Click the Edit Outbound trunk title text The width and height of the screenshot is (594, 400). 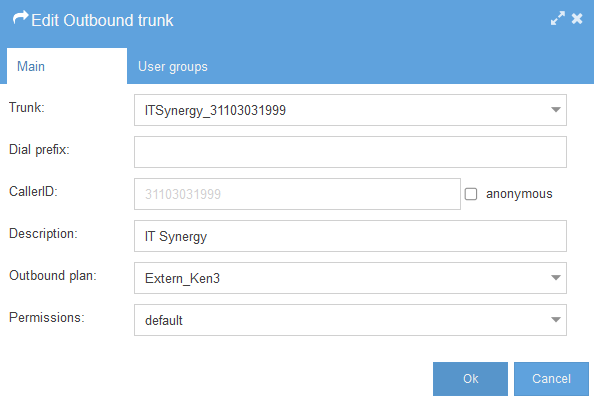click(102, 20)
